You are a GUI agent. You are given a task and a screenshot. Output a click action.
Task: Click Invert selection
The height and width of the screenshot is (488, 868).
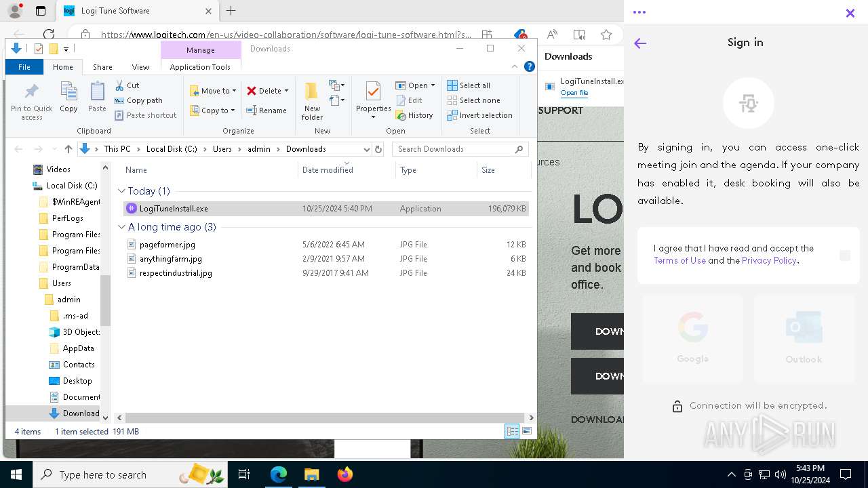click(479, 115)
